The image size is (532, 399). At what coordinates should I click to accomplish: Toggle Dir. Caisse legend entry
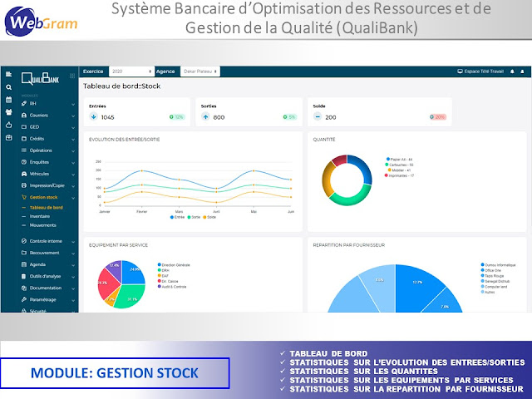(x=168, y=281)
